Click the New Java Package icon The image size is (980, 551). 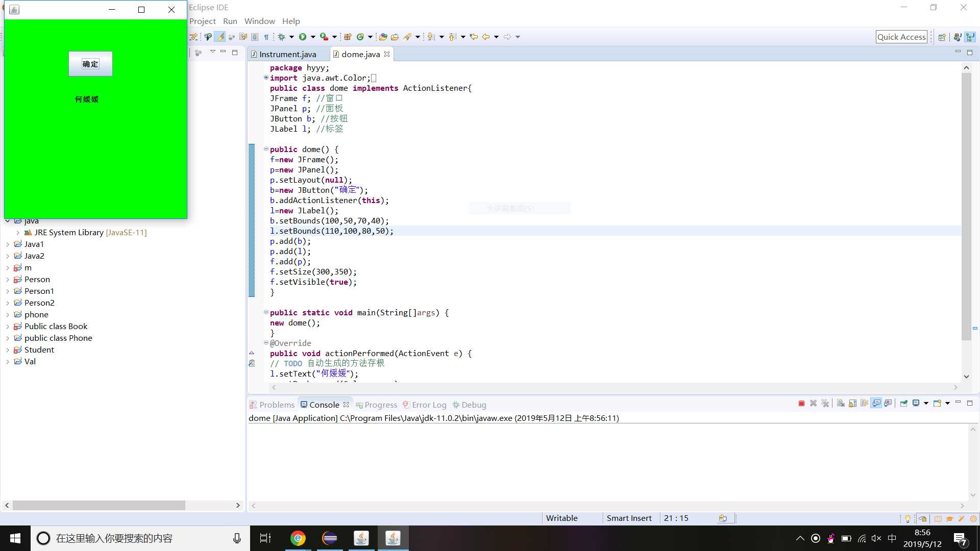(x=348, y=37)
